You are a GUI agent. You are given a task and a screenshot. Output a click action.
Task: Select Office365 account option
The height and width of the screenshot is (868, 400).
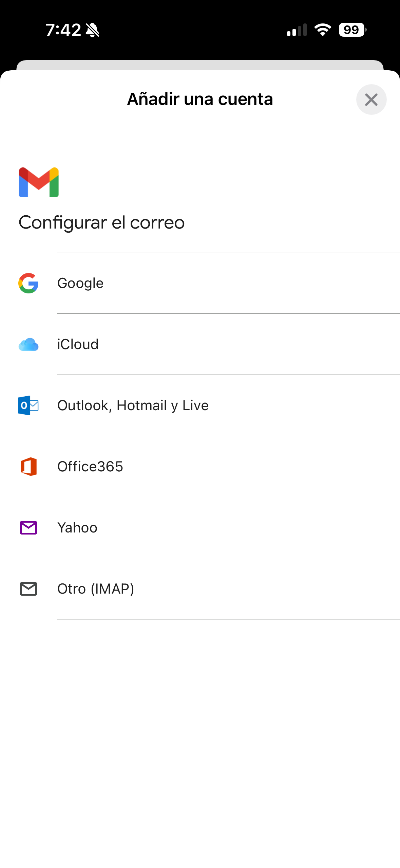[90, 467]
